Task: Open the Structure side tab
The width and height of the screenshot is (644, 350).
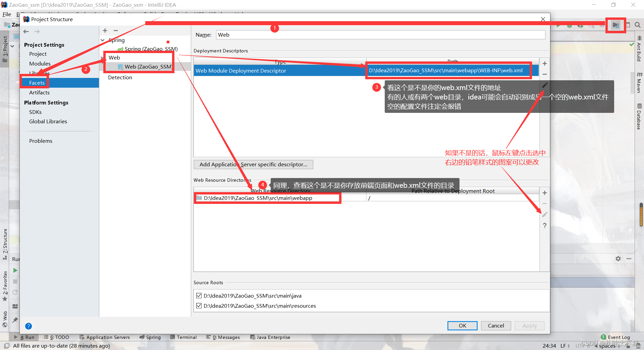Action: click(5, 244)
